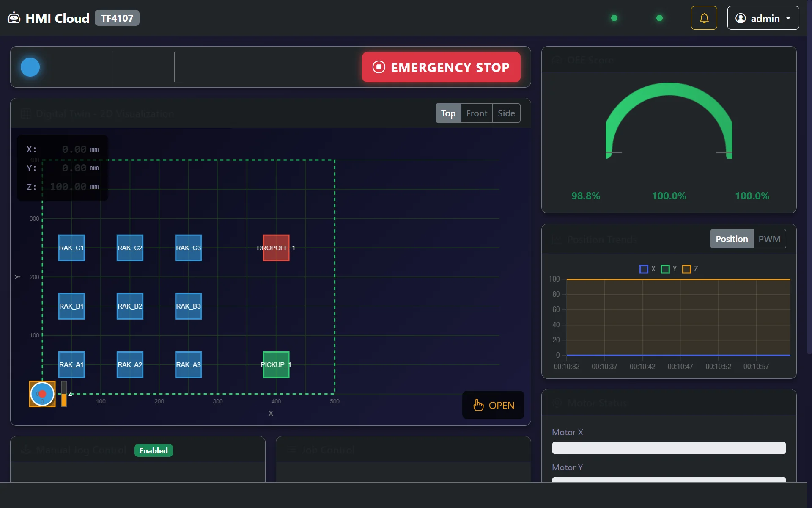Select the RAK_C2 rack slot

pos(130,248)
